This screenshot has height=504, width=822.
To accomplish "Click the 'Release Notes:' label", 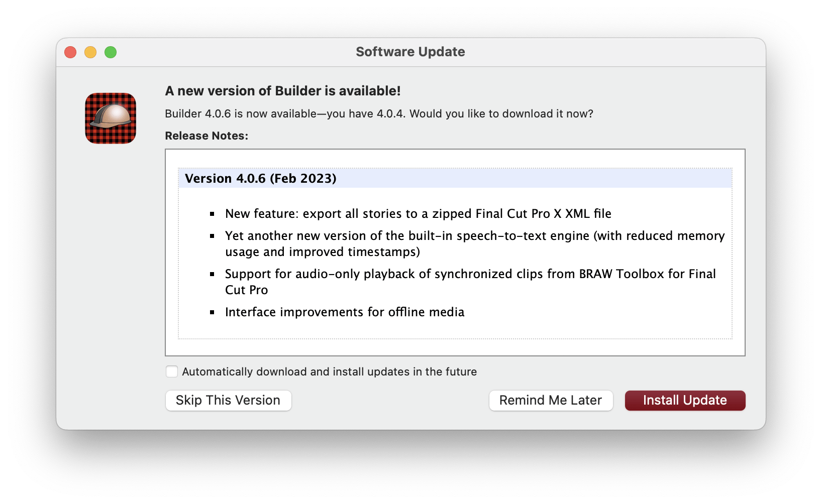I will pyautogui.click(x=207, y=136).
